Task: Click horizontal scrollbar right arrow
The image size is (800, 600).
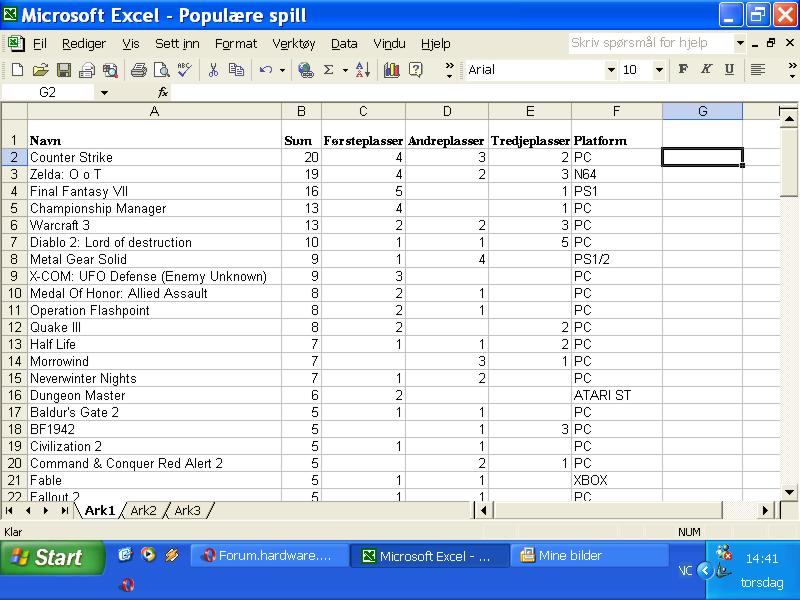Action: click(765, 510)
